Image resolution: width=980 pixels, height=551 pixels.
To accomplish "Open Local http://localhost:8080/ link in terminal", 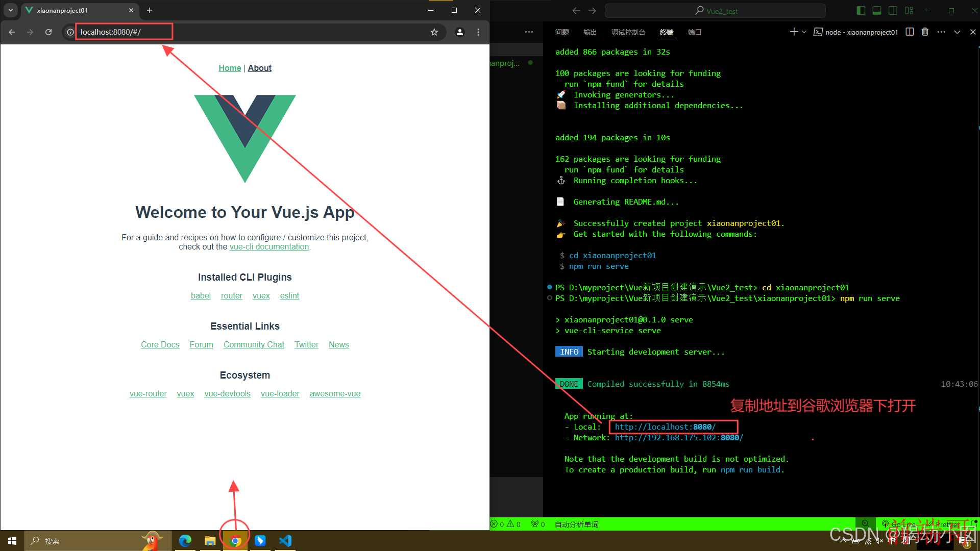I will click(665, 427).
